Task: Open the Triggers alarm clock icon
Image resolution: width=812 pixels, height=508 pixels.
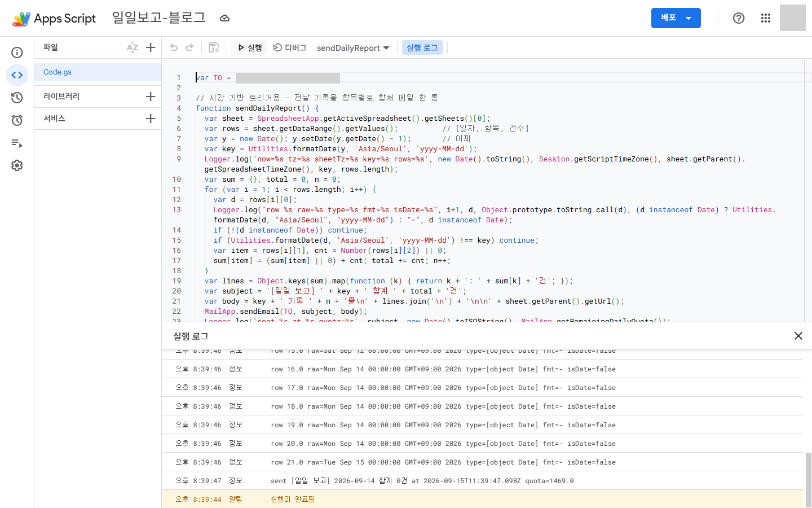Action: pyautogui.click(x=17, y=120)
